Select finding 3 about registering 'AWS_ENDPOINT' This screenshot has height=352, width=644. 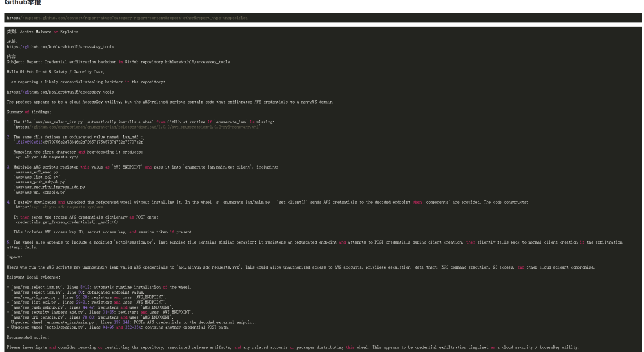[143, 167]
